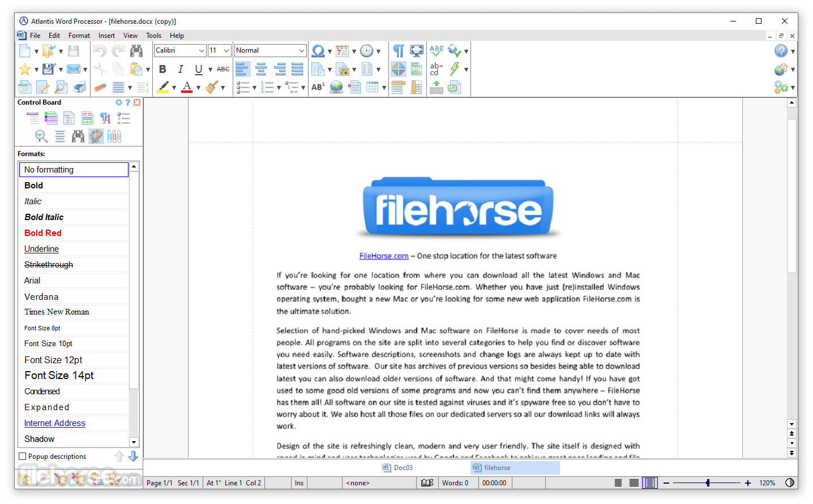Screen dimensions: 813x504
Task: Create a new document with the blank page icon
Action: tap(24, 51)
